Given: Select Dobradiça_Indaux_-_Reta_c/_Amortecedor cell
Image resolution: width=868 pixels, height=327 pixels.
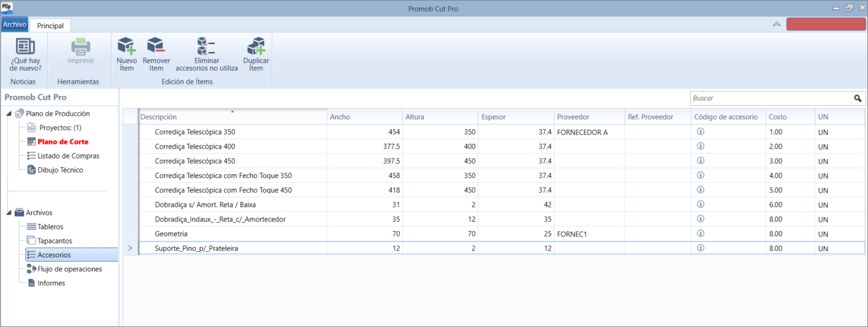Looking at the screenshot, I should click(232, 219).
